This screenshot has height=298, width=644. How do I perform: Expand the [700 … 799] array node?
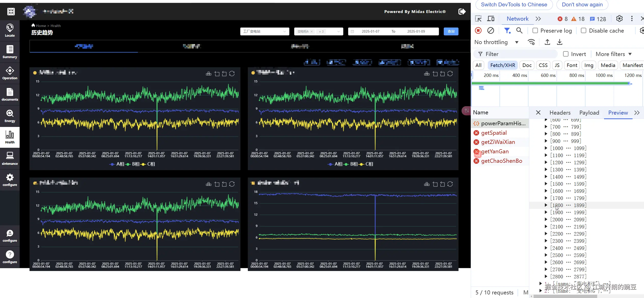tap(546, 127)
